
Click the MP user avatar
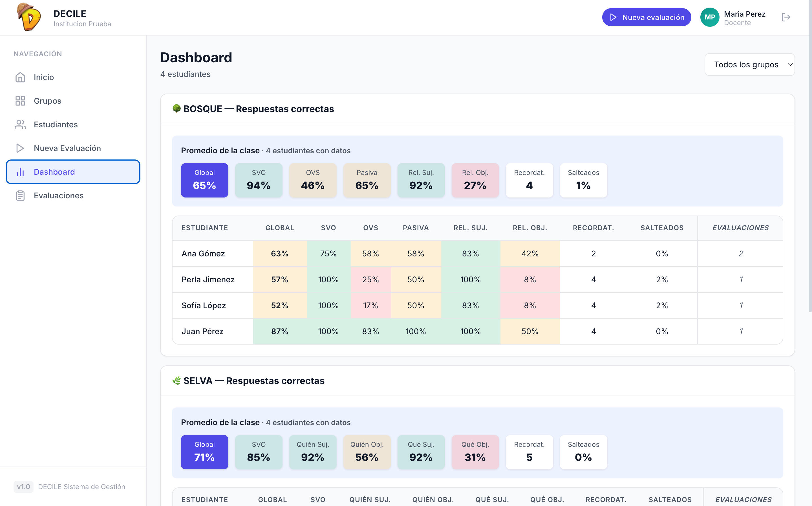(x=710, y=17)
